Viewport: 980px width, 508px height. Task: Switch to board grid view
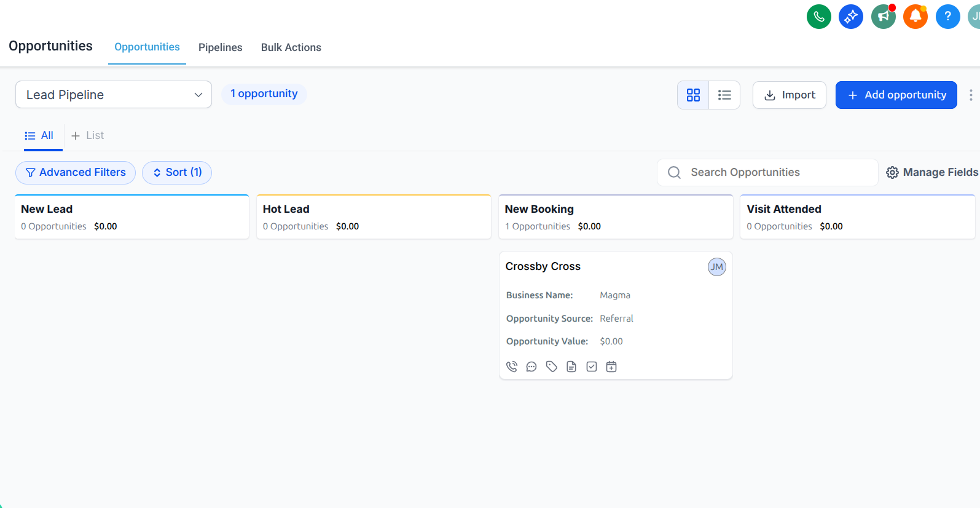(693, 95)
